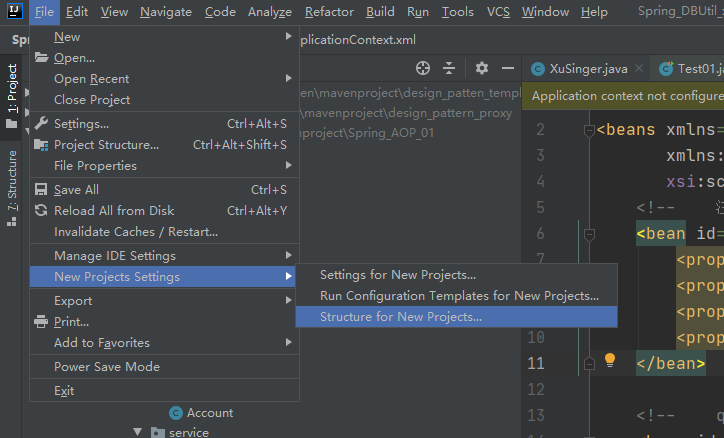Open the Run menu
The height and width of the screenshot is (438, 724).
418,12
